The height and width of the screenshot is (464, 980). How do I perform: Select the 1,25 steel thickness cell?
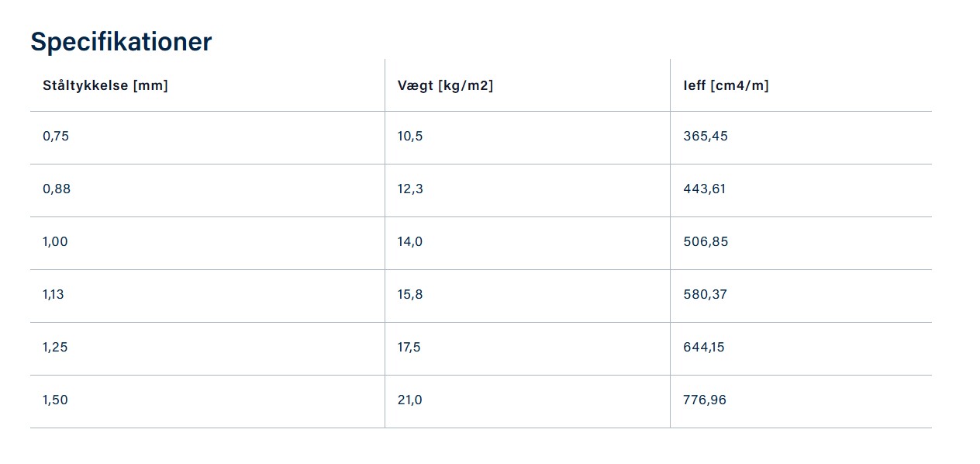click(55, 348)
